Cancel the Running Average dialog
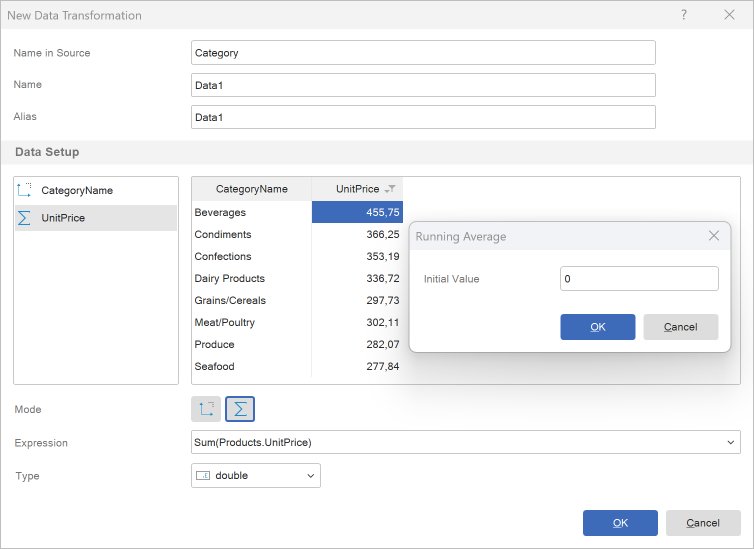The image size is (754, 549). coord(680,327)
